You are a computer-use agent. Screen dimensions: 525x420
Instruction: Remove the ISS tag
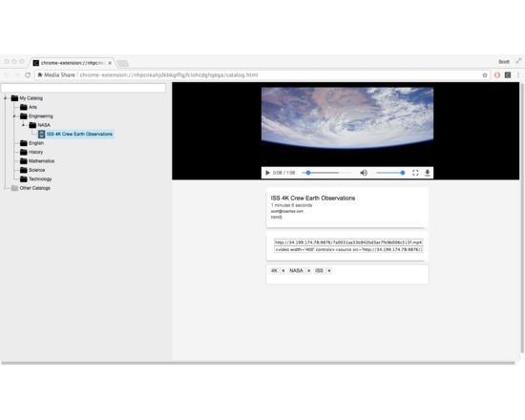pos(329,271)
